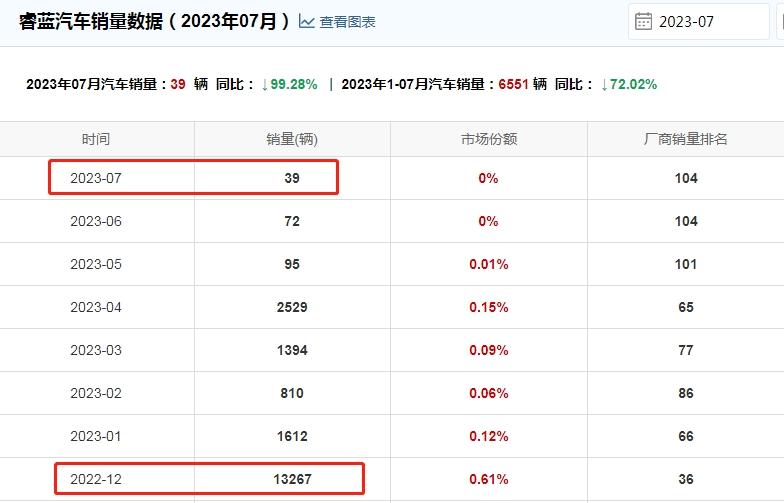Click the calendar icon in the date picker
Screen dimensions: 784x503
pyautogui.click(x=643, y=22)
